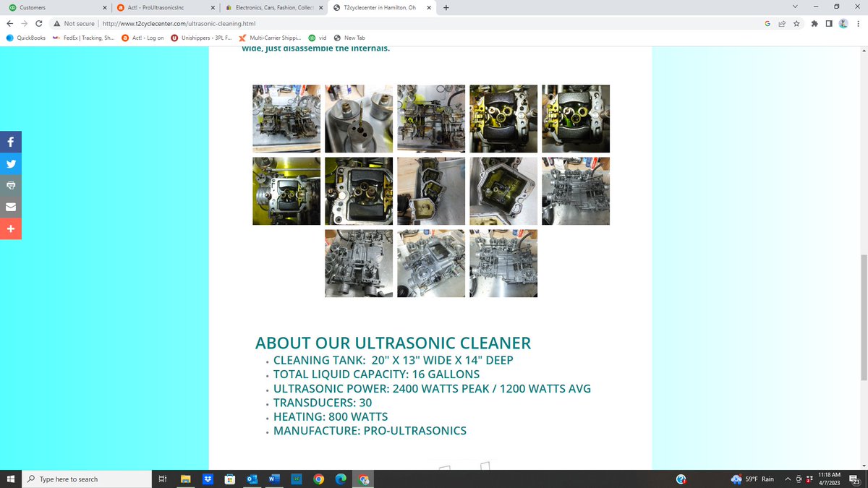Open FedEx Tracking bookmark
The image size is (868, 488).
84,38
